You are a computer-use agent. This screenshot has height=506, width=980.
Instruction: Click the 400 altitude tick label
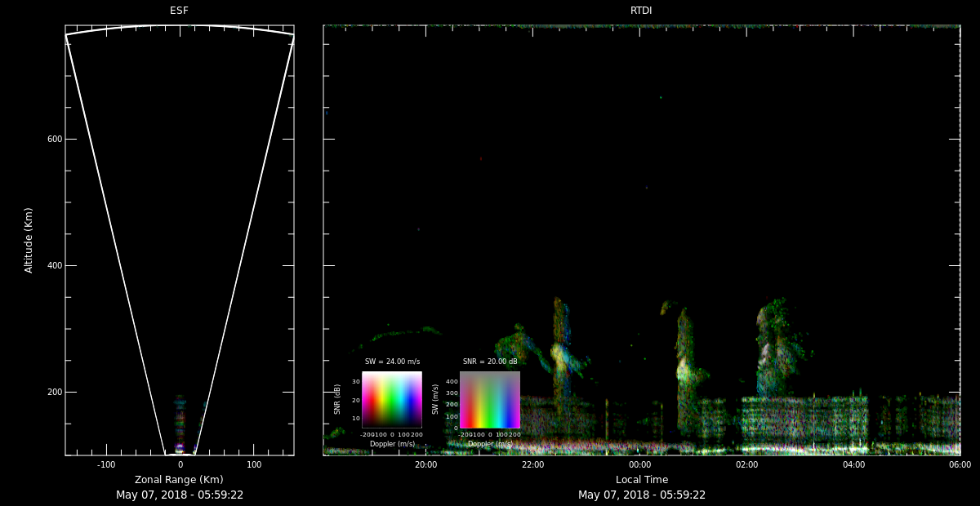point(55,265)
